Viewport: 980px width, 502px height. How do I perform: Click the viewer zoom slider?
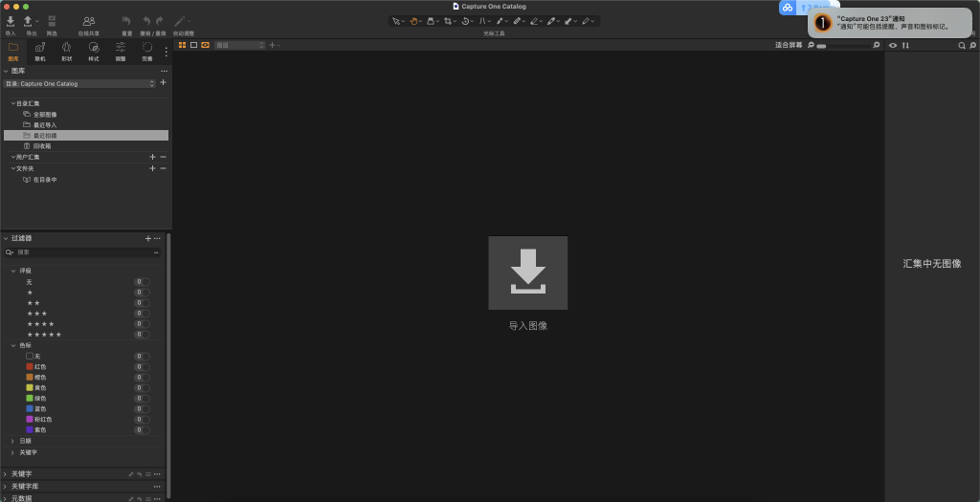pyautogui.click(x=842, y=46)
